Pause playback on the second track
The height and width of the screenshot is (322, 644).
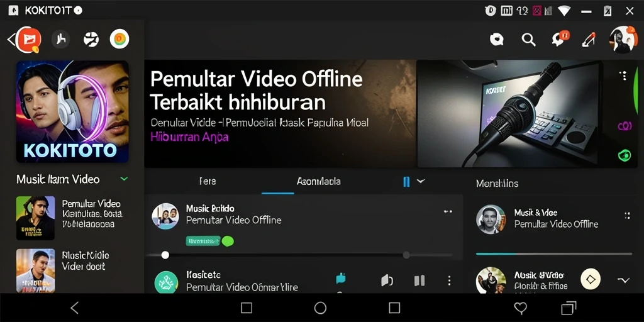click(x=419, y=280)
